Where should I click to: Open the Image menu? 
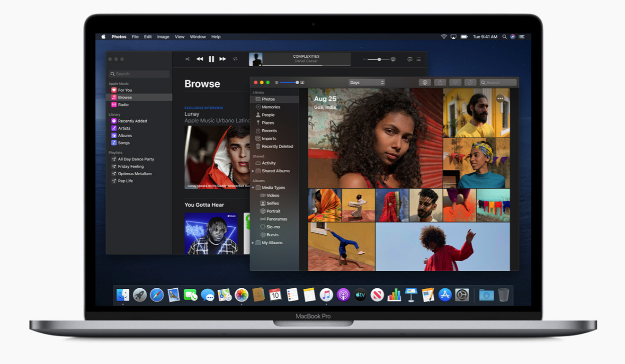[163, 36]
